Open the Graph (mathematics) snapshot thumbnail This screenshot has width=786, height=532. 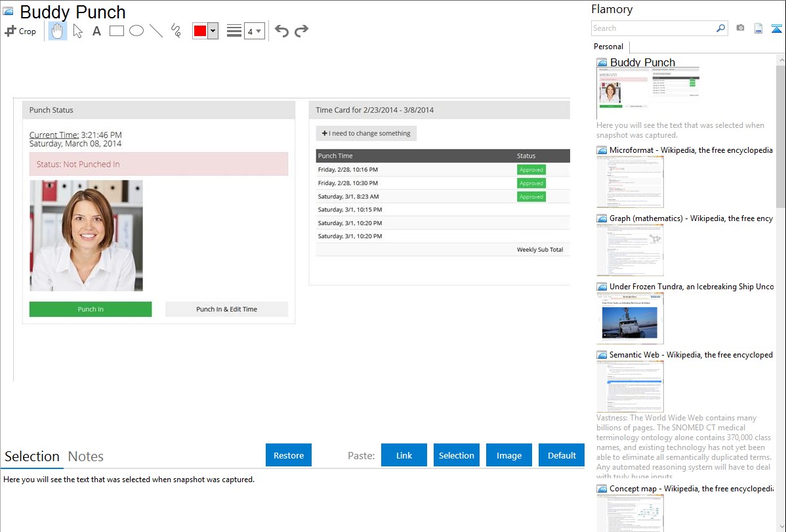(630, 250)
